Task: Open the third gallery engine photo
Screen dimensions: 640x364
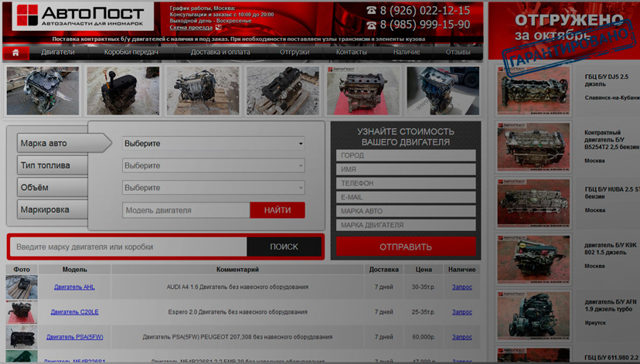Action: (203, 91)
